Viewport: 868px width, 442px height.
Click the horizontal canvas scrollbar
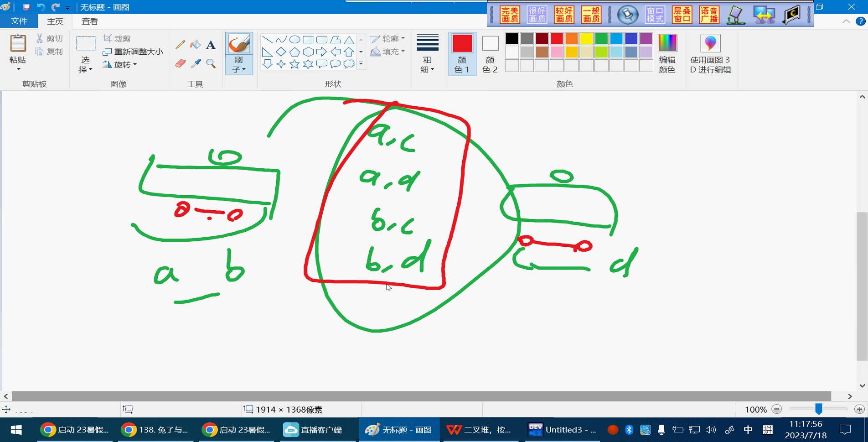pos(422,396)
